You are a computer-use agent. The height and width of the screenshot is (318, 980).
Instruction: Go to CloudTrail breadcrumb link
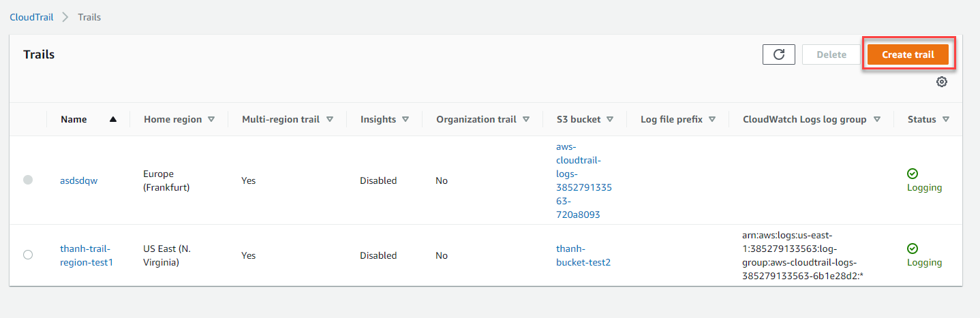click(x=31, y=17)
